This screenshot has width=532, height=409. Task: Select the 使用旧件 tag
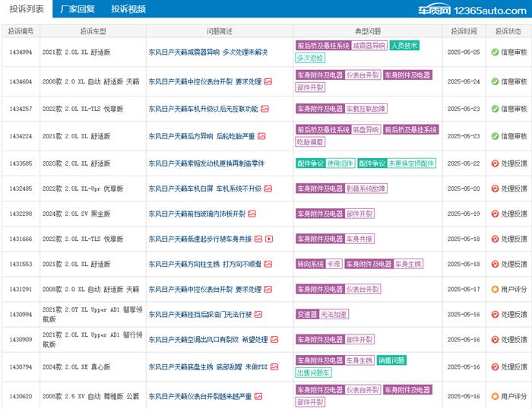coord(340,163)
